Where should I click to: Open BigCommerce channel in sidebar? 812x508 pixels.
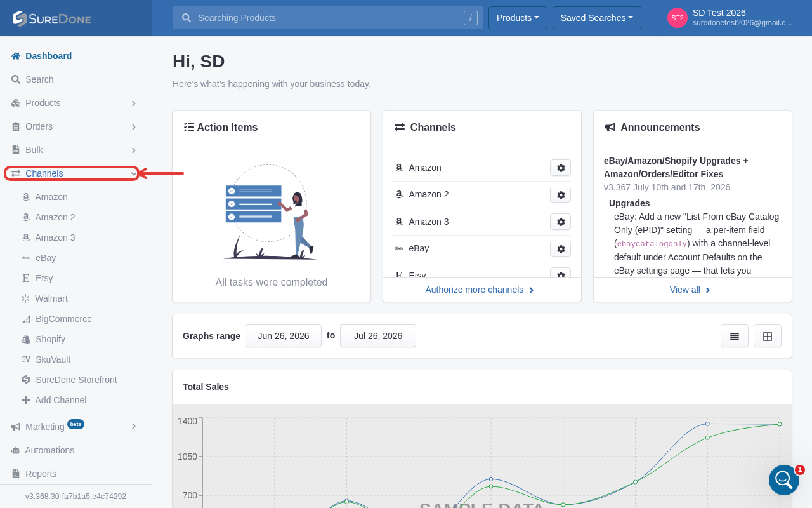[63, 319]
